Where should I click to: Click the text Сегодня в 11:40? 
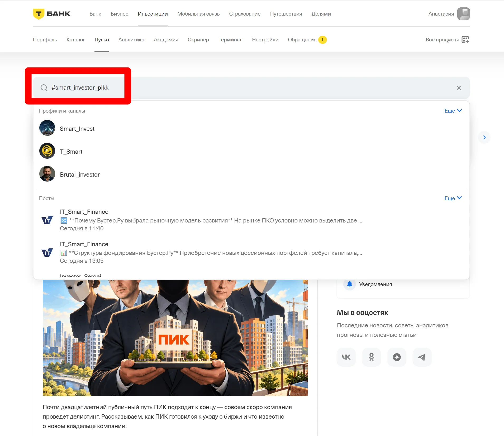(82, 228)
